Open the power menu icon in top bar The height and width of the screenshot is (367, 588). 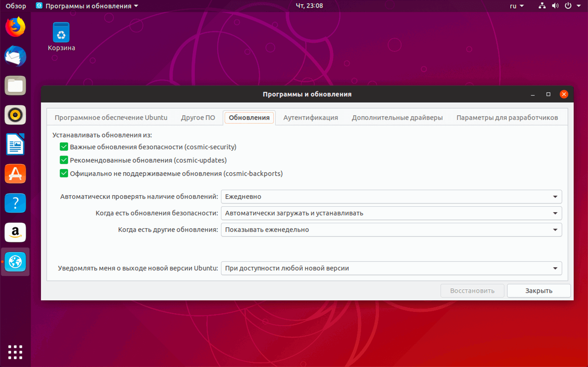click(568, 6)
